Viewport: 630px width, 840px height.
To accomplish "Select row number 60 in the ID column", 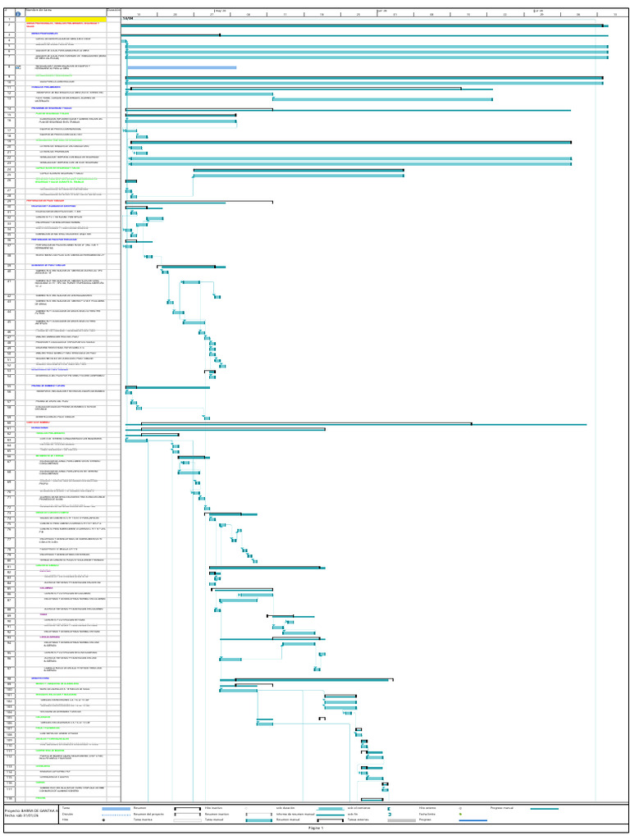I will [7, 422].
